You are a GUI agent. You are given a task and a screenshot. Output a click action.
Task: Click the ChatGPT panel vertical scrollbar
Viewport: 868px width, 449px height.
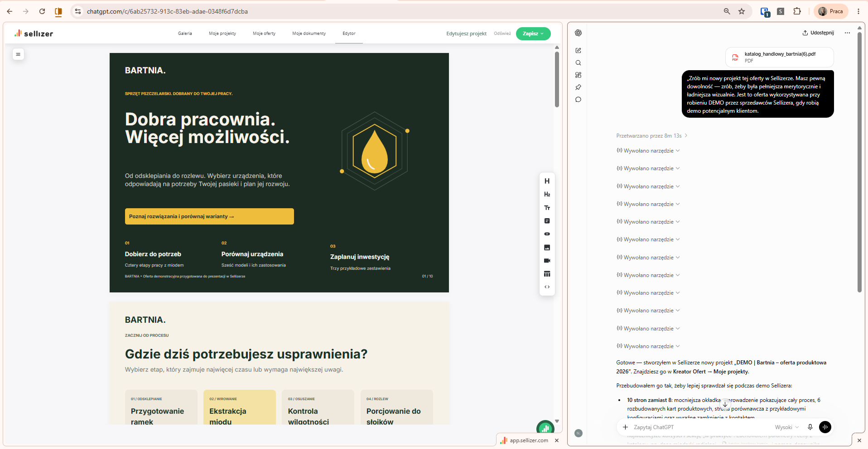pyautogui.click(x=859, y=162)
